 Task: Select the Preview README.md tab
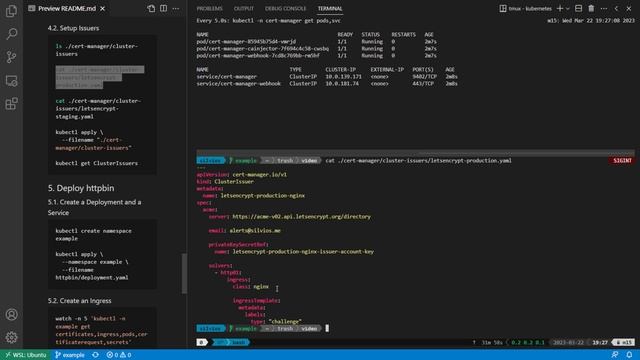click(67, 8)
